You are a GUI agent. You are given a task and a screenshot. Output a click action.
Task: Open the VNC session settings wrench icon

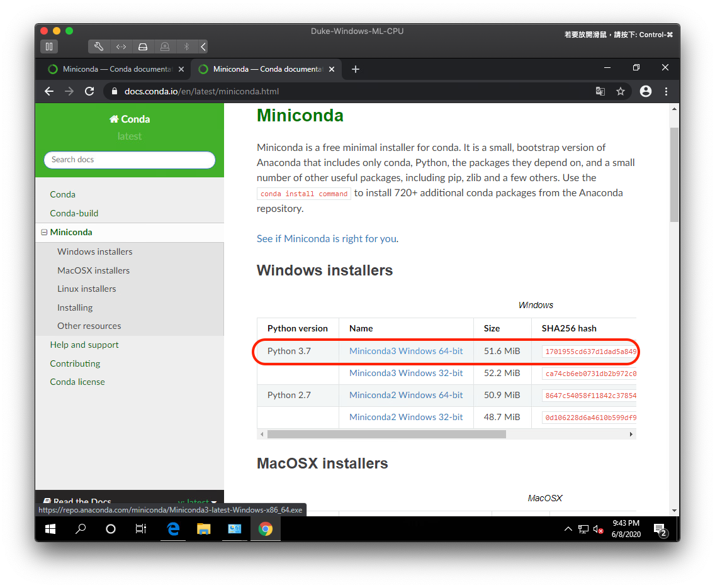pos(99,46)
